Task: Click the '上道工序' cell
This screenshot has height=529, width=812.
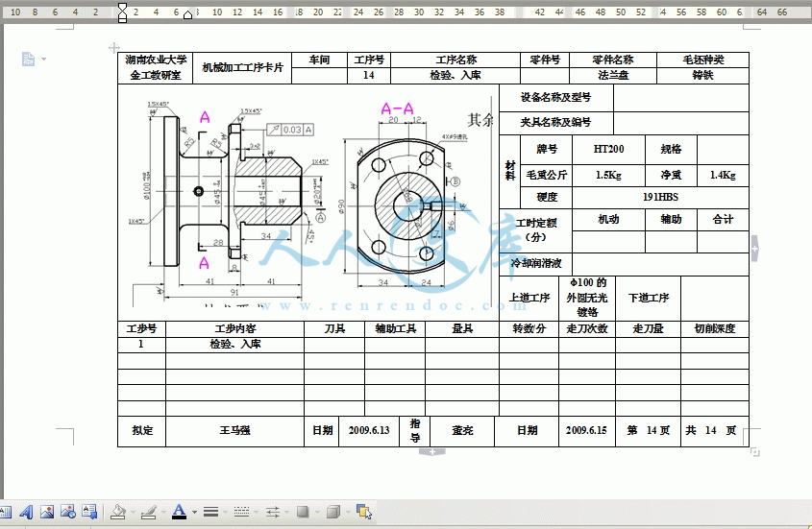Action: pos(529,299)
